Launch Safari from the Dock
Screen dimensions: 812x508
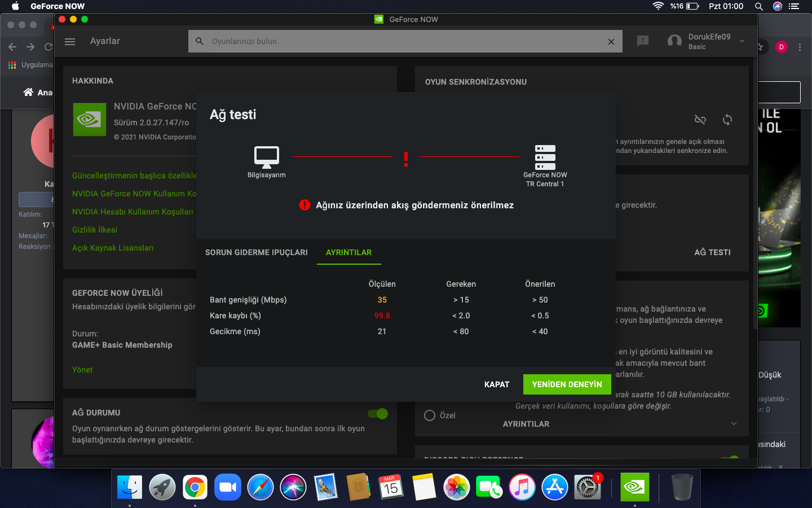click(261, 487)
